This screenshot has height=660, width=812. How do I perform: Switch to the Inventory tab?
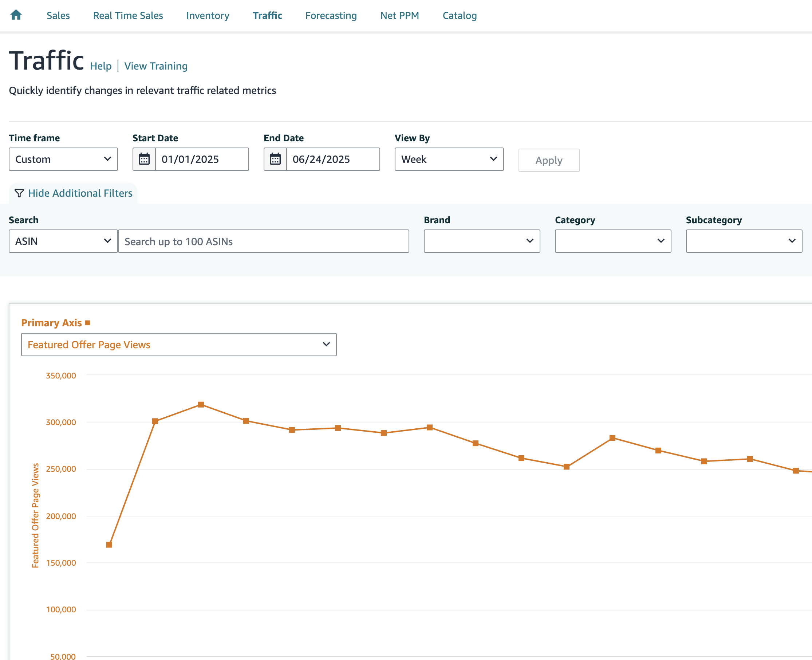[x=208, y=16]
